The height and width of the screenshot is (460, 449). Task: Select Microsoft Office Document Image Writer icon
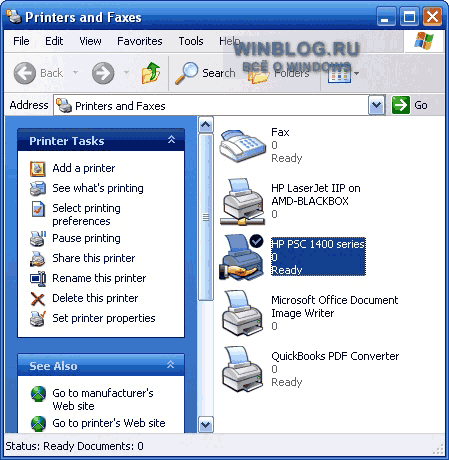pos(243,313)
